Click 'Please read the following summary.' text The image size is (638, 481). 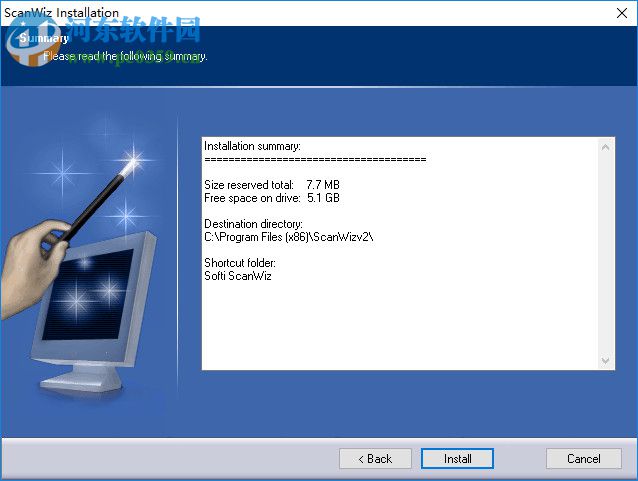pyautogui.click(x=125, y=56)
